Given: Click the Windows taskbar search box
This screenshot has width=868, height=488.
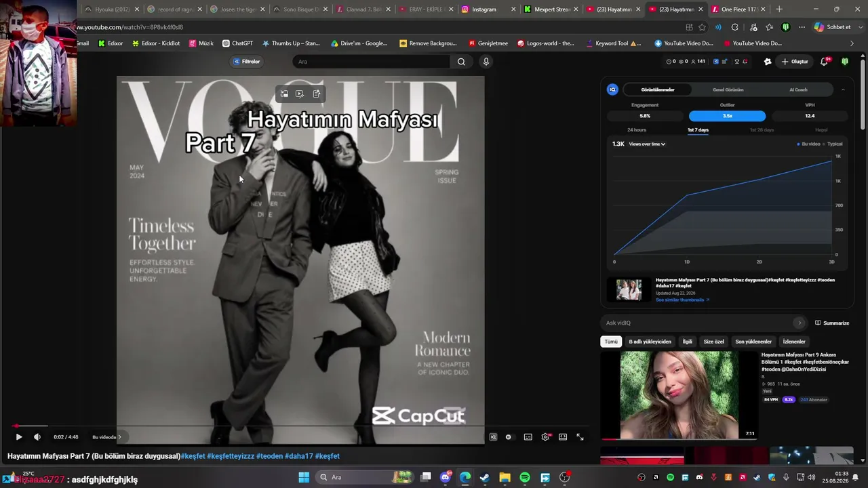Looking at the screenshot, I should coord(366,477).
